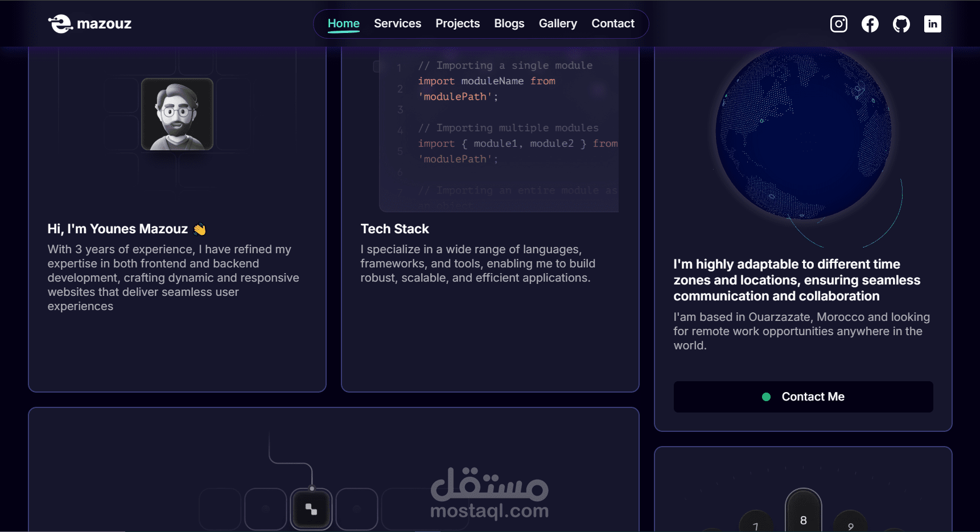Open the GitHub profile icon

(x=901, y=24)
